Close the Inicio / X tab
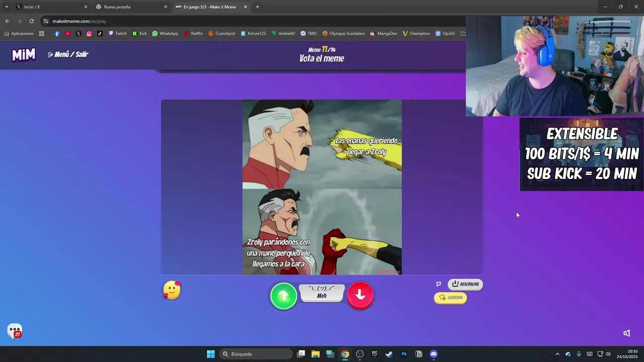644x362 pixels. click(x=86, y=7)
